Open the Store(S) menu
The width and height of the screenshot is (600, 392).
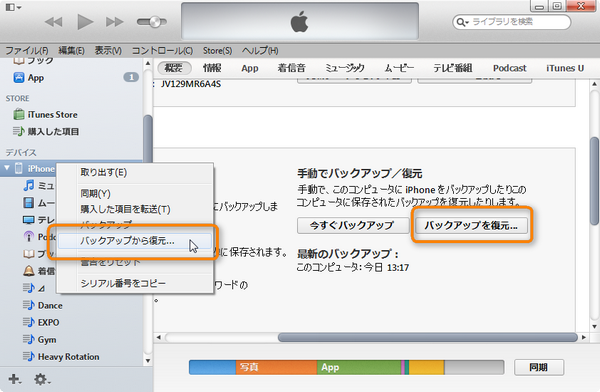tap(217, 51)
